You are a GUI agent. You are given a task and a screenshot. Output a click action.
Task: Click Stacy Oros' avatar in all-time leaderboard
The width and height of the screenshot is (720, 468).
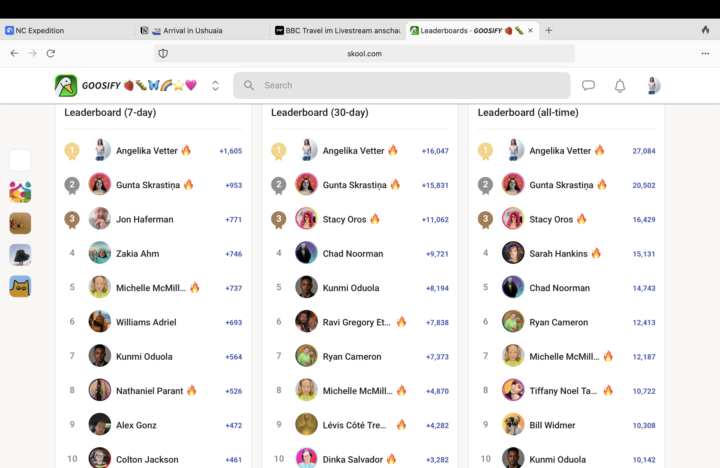pos(513,219)
